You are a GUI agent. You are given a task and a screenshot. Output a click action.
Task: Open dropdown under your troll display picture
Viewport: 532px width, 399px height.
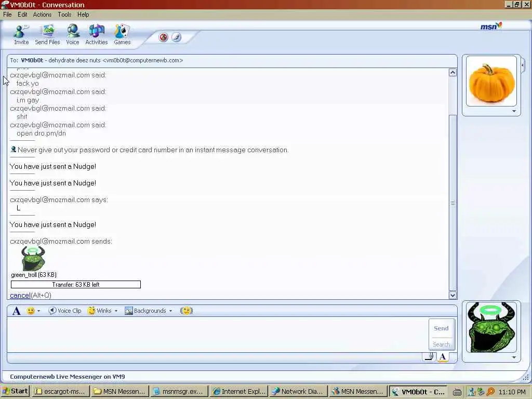point(514,357)
